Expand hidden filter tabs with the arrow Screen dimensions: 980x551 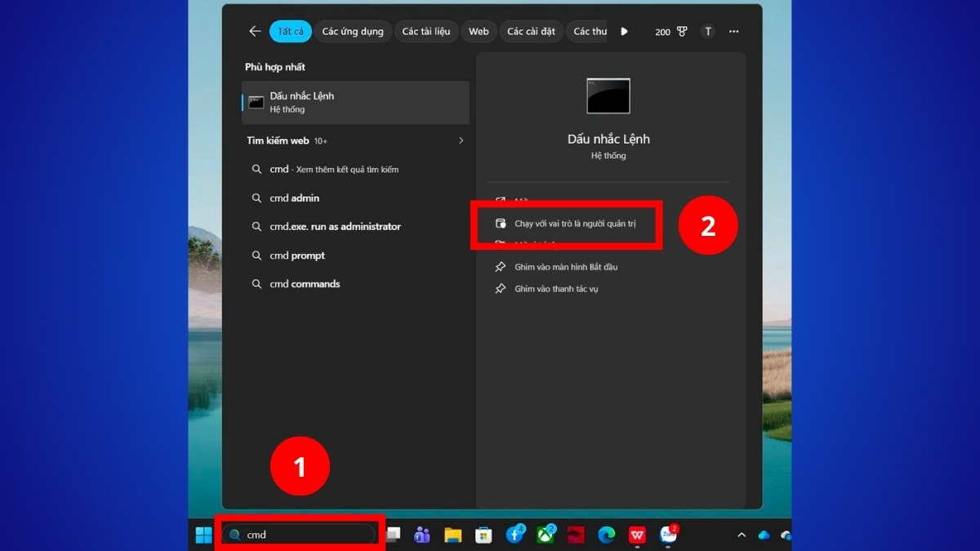[x=624, y=31]
